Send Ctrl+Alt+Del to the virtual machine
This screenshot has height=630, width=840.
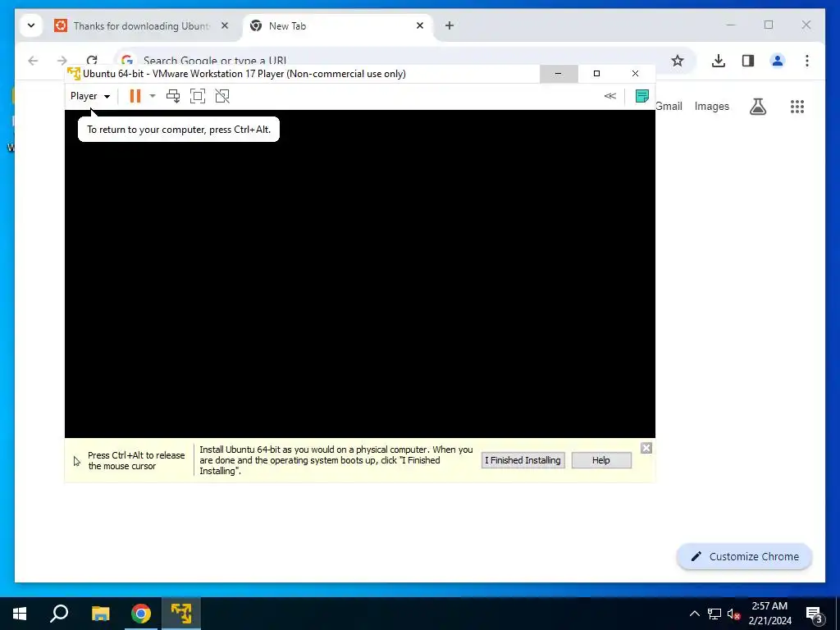pos(173,96)
